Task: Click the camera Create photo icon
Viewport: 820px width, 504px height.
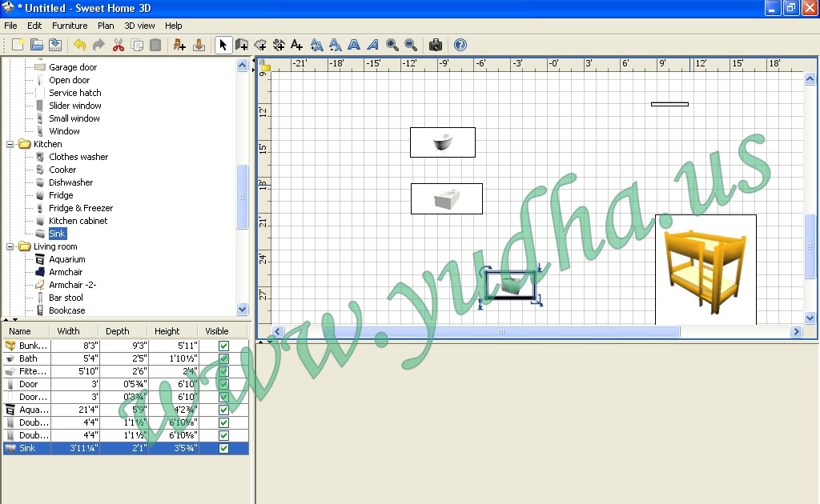Action: click(x=435, y=45)
